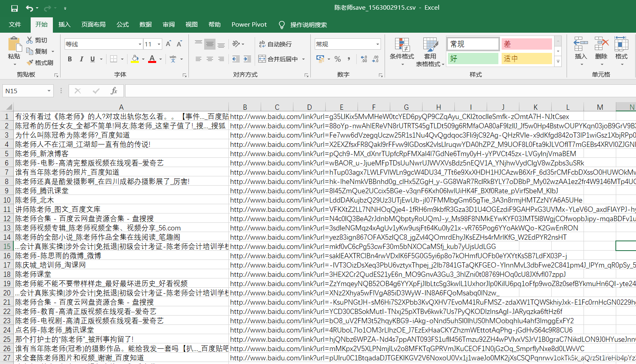This screenshot has height=364, width=636.
Task: Cut selection with the scissors icon
Action: point(29,40)
